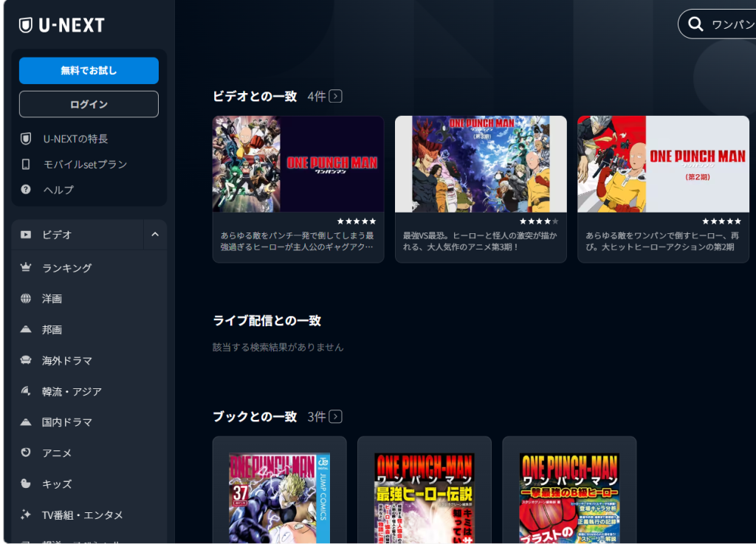Click the sofa icon for 海外ドラマ
Image resolution: width=756 pixels, height=544 pixels.
click(26, 360)
